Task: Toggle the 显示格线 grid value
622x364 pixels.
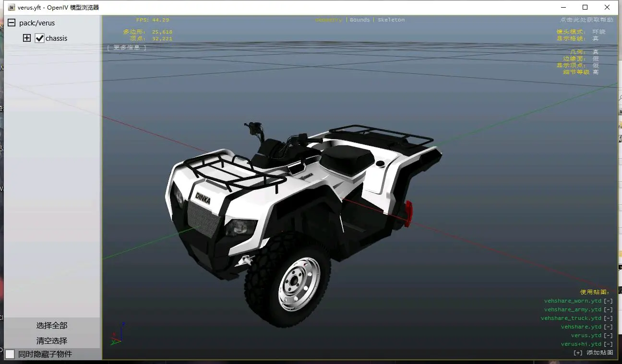Action: [596, 38]
